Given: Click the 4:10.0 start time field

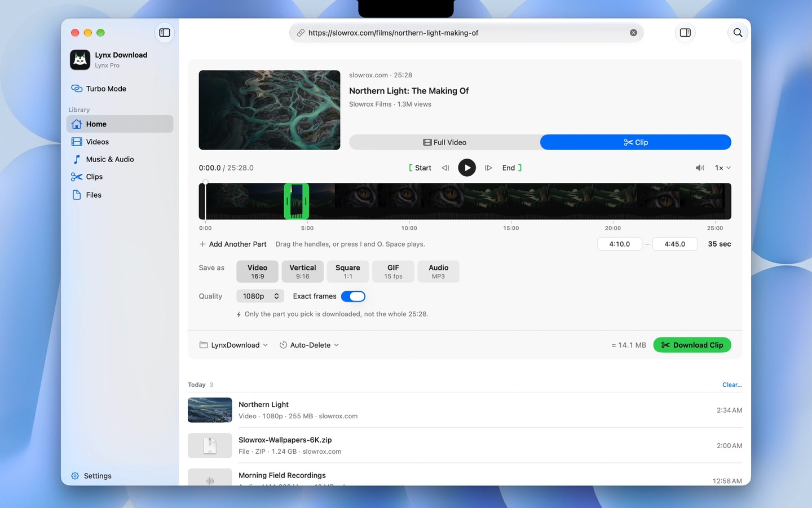Looking at the screenshot, I should [620, 244].
